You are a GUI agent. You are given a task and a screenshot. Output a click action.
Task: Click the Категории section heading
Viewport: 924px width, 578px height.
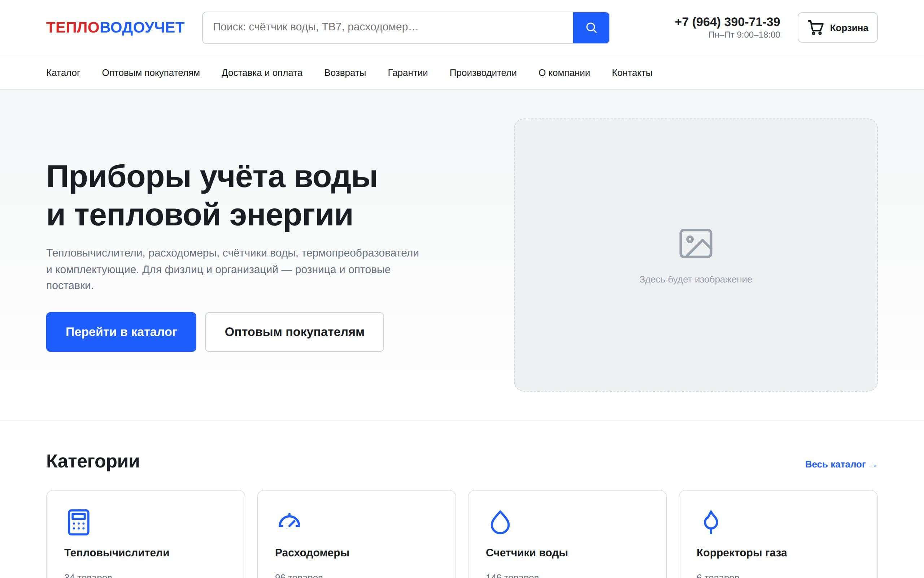pyautogui.click(x=93, y=461)
